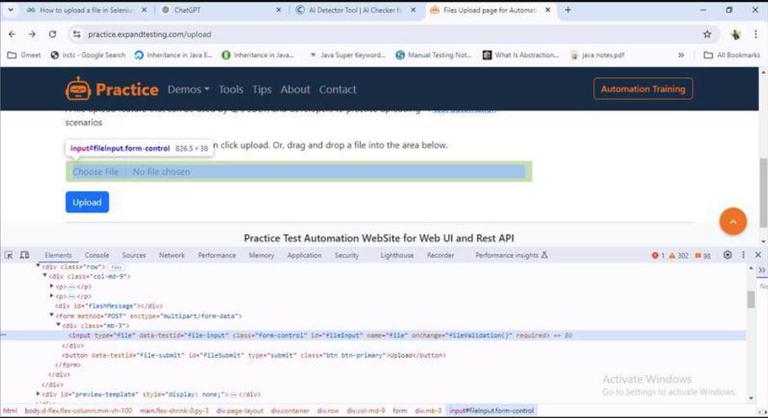Switch to DevTools Application tab
768x418 pixels.
(304, 255)
